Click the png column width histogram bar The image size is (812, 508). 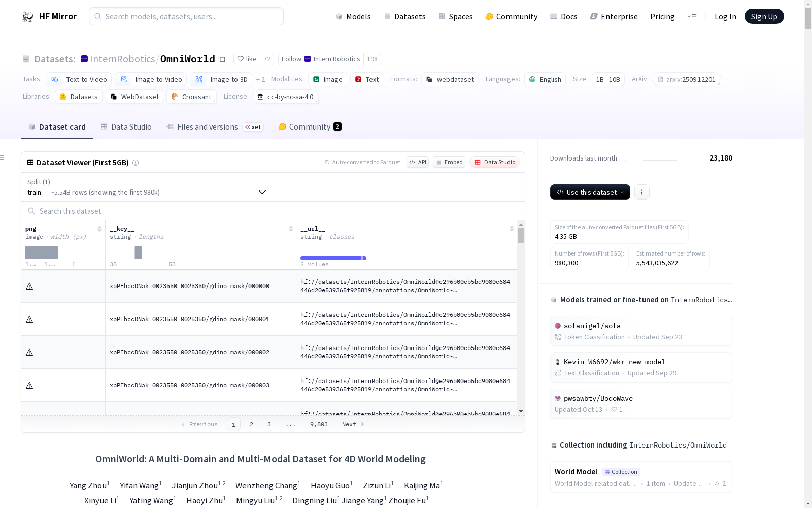click(x=42, y=252)
